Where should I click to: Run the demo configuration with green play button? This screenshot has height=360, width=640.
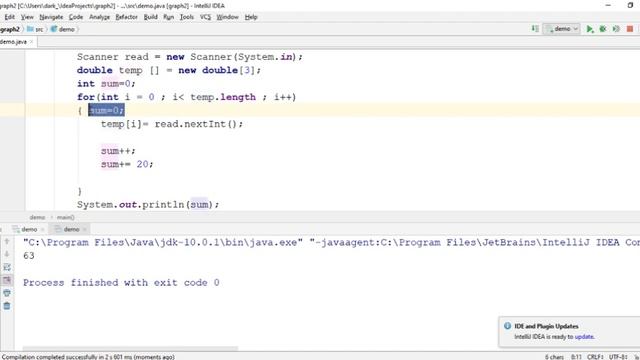pyautogui.click(x=589, y=29)
